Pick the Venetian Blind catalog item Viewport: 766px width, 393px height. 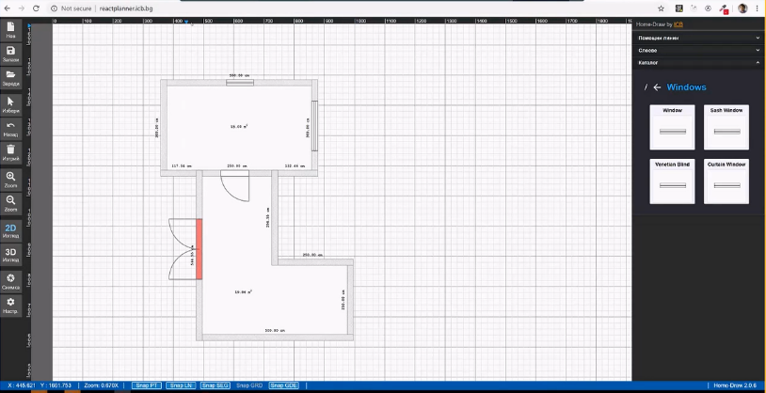pyautogui.click(x=672, y=181)
